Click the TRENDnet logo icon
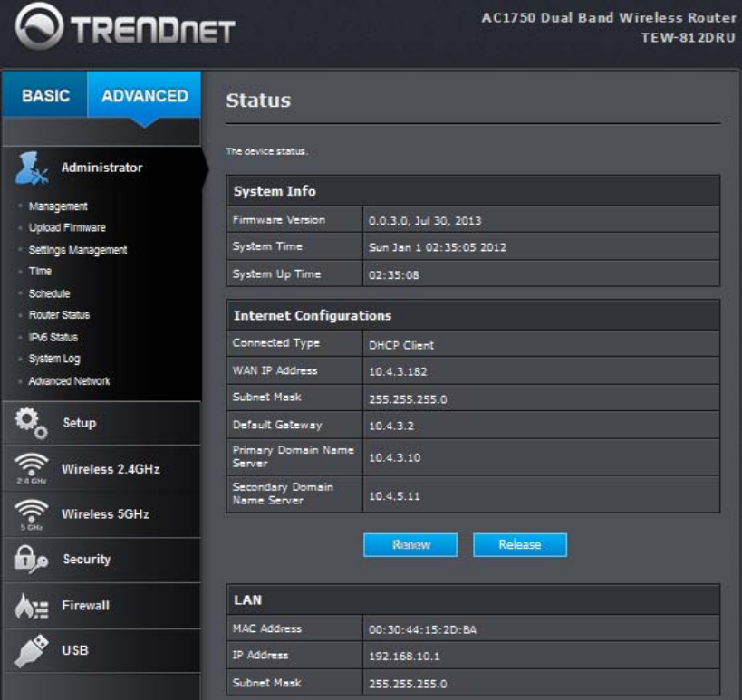This screenshot has height=700, width=742. pyautogui.click(x=39, y=26)
